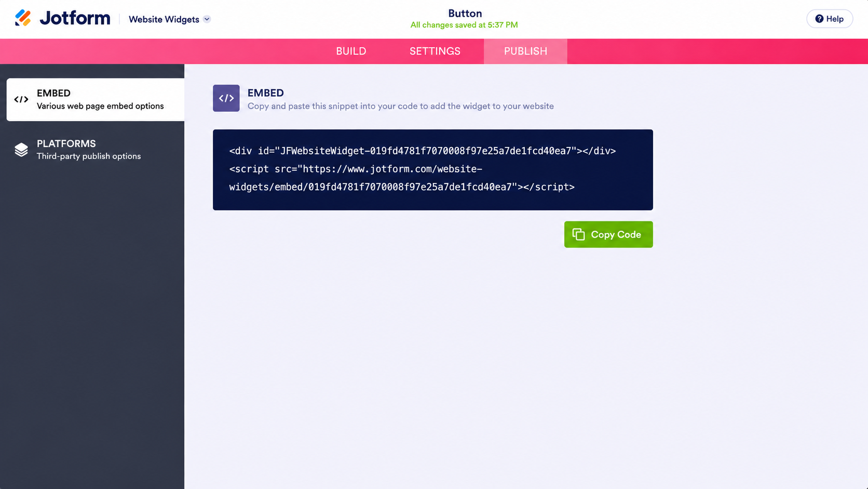
Task: Click the EMBED code brackets sidebar icon
Action: (x=21, y=99)
